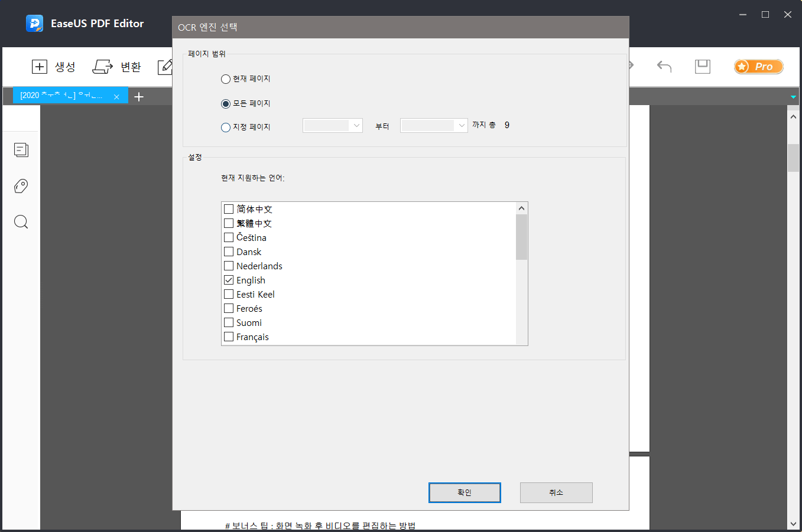Expand the tab list arrow at right
802x532 pixels.
tap(793, 97)
